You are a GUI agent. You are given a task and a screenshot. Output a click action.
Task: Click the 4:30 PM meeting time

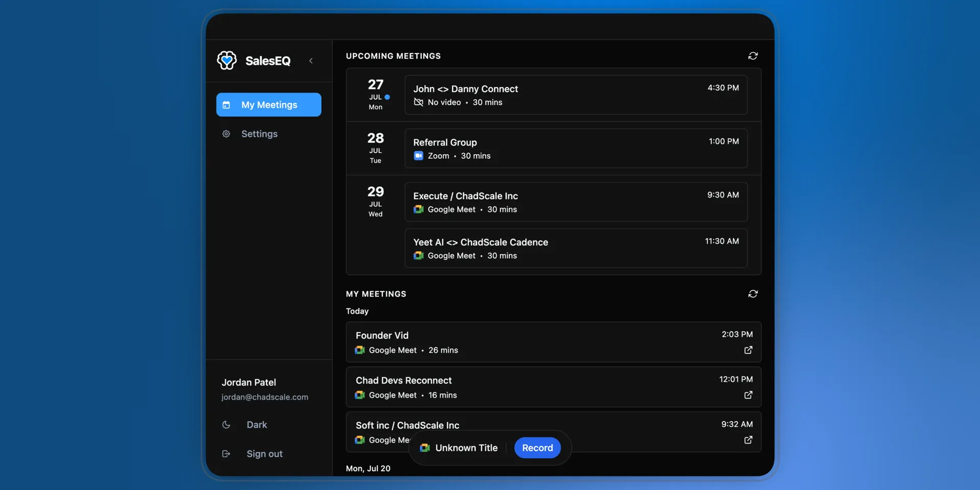(723, 88)
